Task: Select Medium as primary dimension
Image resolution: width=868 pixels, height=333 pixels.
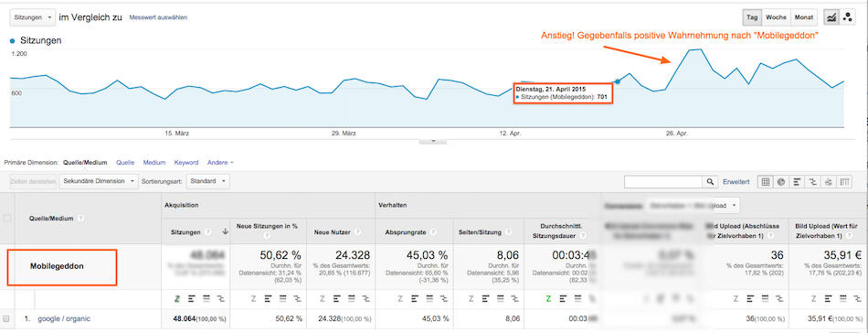Action: pos(153,163)
